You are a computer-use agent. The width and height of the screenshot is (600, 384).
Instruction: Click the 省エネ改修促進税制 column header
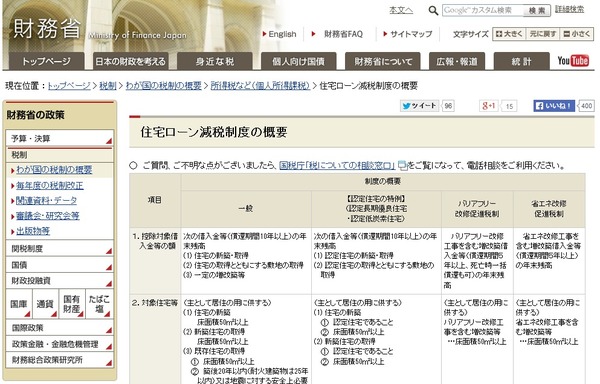549,208
